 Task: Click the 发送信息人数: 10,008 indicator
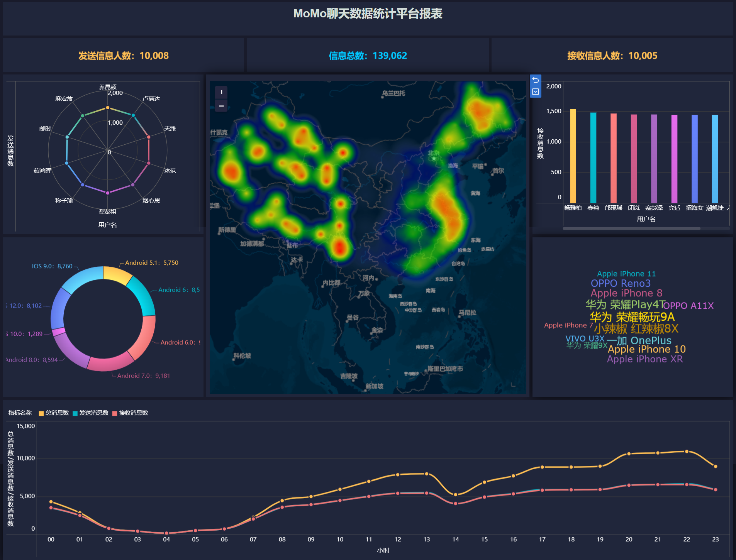124,56
